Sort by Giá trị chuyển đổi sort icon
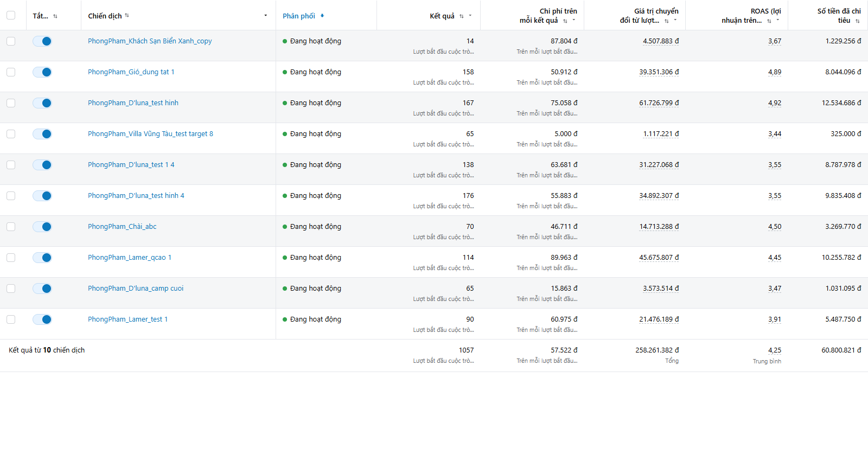 pos(667,21)
